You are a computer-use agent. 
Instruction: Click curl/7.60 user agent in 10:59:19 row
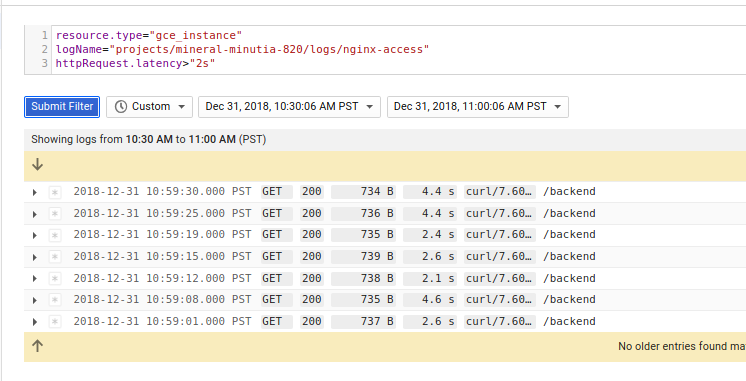pyautogui.click(x=500, y=234)
